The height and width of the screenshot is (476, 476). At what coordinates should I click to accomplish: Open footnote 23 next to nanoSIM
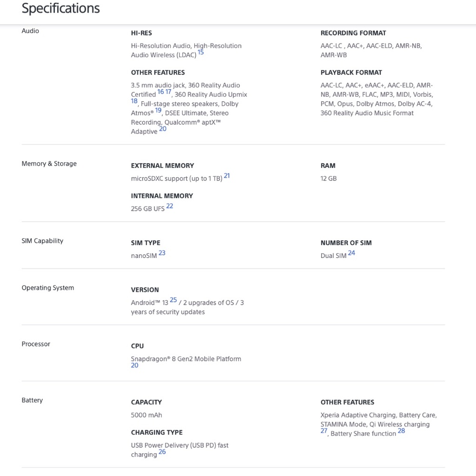162,253
